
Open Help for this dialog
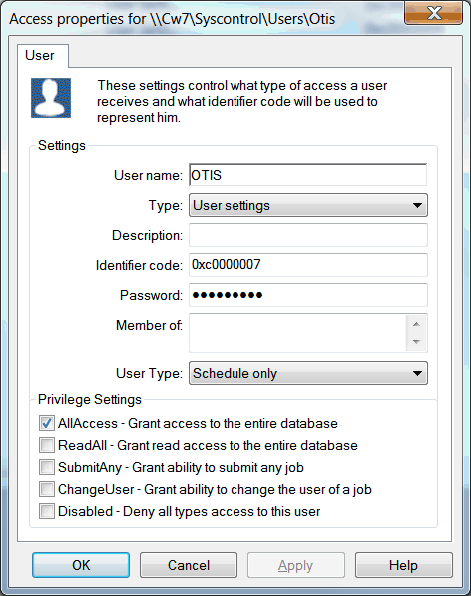coord(404,565)
